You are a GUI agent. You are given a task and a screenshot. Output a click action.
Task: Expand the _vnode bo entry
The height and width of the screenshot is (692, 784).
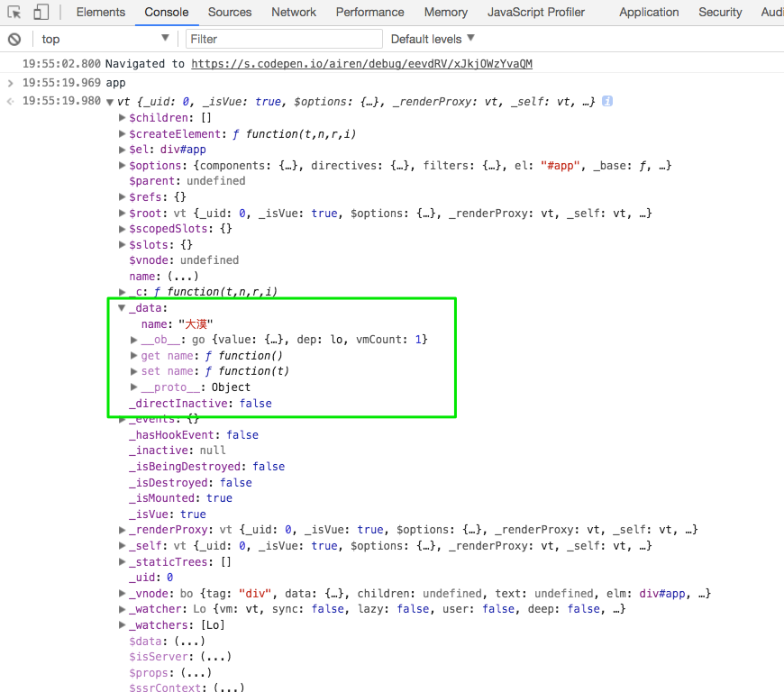(x=122, y=593)
